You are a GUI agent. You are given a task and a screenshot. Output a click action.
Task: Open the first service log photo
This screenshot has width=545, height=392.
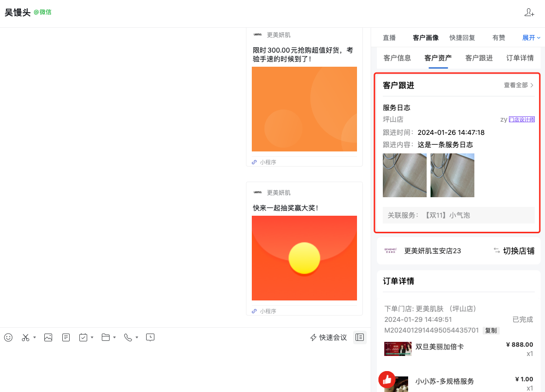[x=405, y=175]
